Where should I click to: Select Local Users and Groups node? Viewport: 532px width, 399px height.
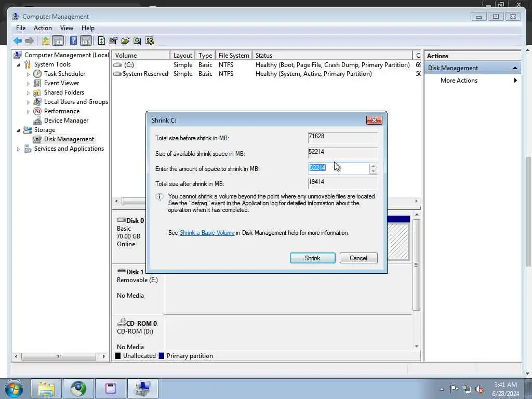point(76,102)
